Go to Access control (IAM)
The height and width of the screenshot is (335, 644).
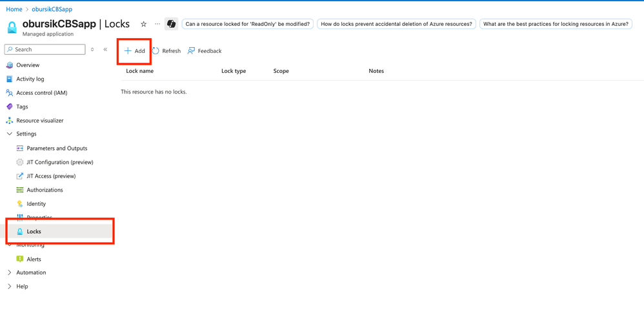41,93
